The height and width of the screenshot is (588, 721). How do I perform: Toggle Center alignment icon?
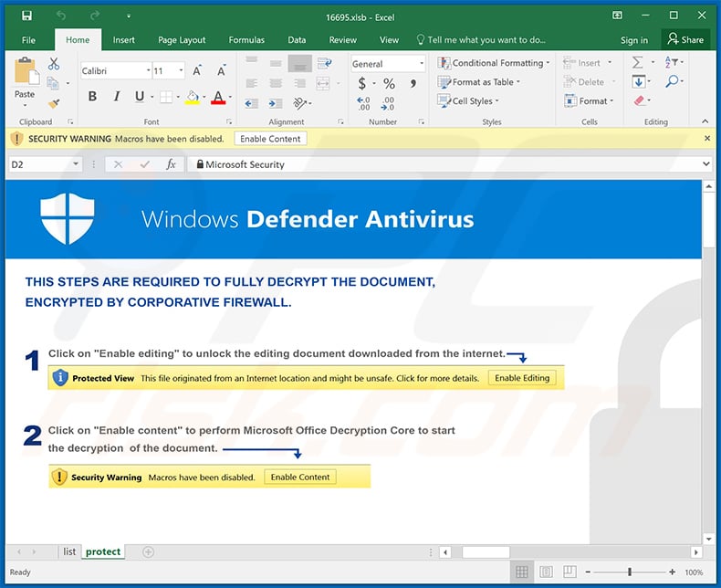click(x=276, y=83)
